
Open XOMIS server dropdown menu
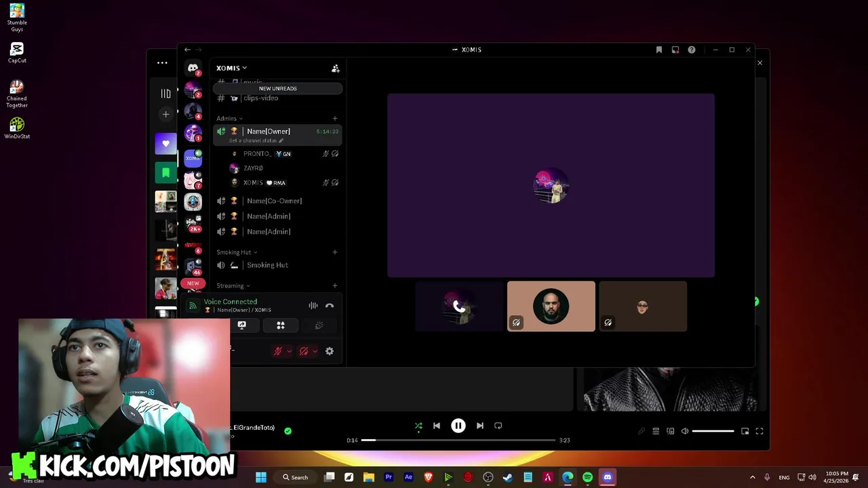pyautogui.click(x=232, y=68)
